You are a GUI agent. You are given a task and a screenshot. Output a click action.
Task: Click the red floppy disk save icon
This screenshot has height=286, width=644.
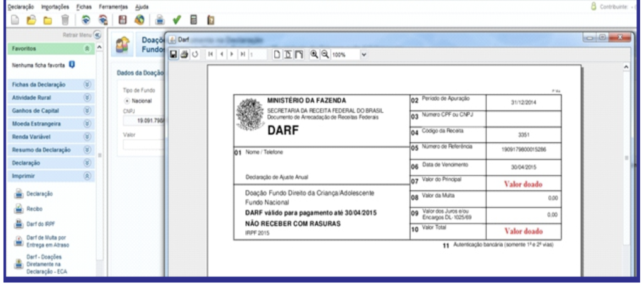123,20
